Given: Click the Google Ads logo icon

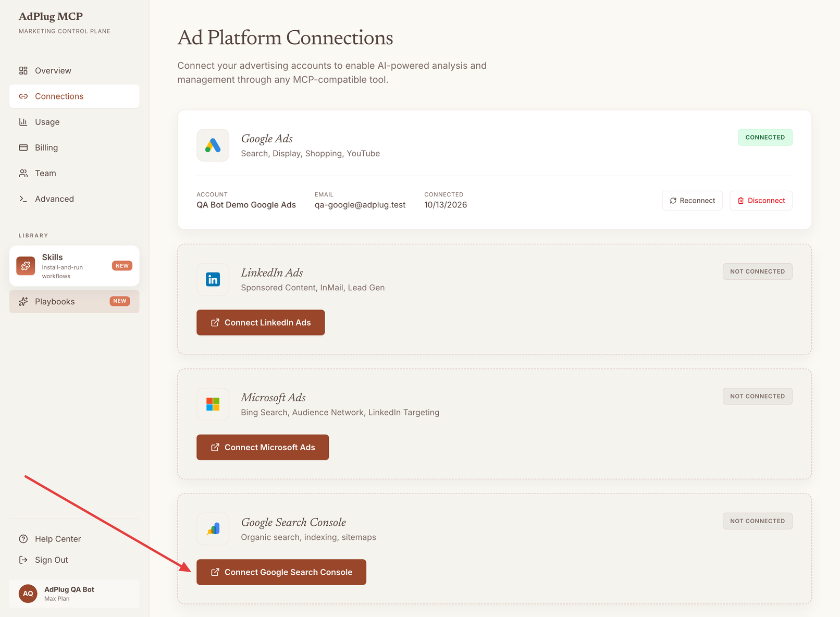Looking at the screenshot, I should (213, 145).
